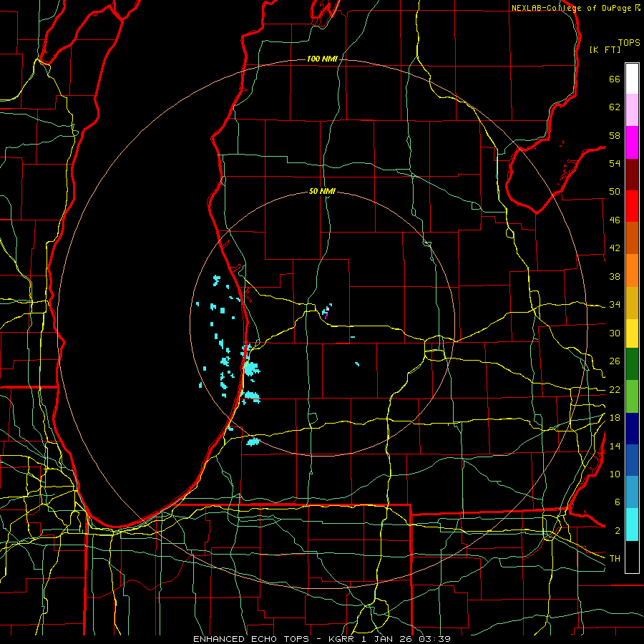This screenshot has width=644, height=644.
Task: Click the 38 legend value
Action: (x=615, y=276)
